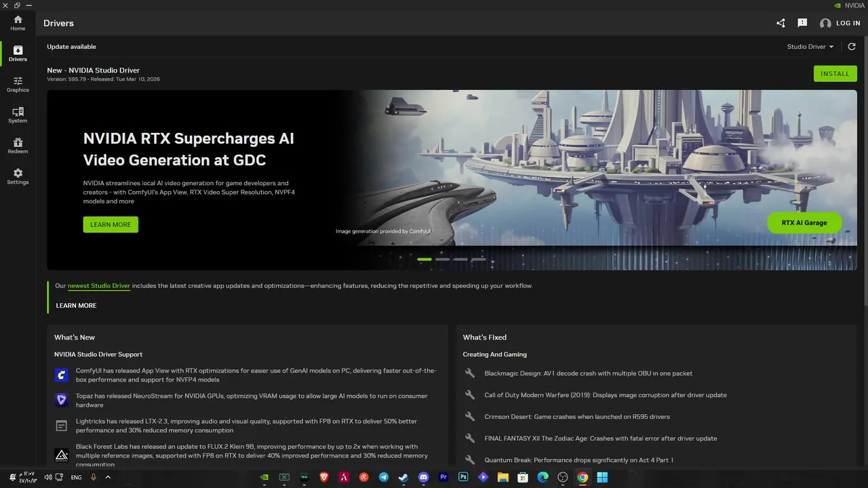Click wrench icon beside FINAL FANTASY XII fix
Screen dimensions: 868x488
coord(470,439)
